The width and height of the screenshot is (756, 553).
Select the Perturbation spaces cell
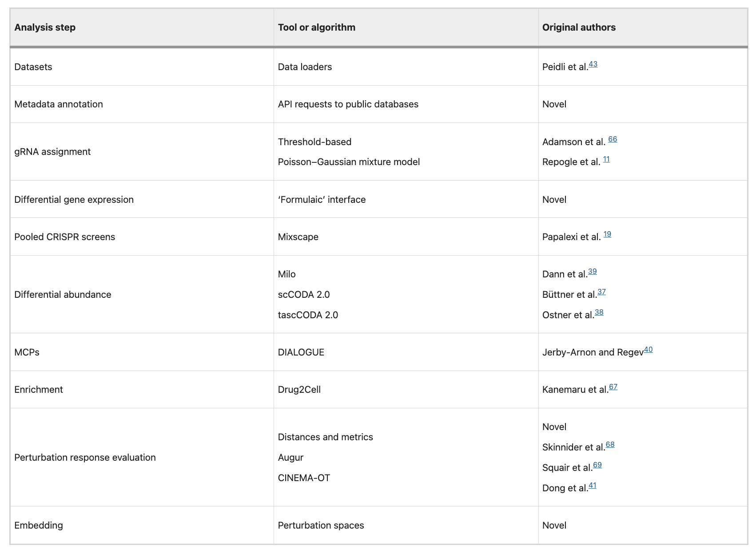click(321, 525)
